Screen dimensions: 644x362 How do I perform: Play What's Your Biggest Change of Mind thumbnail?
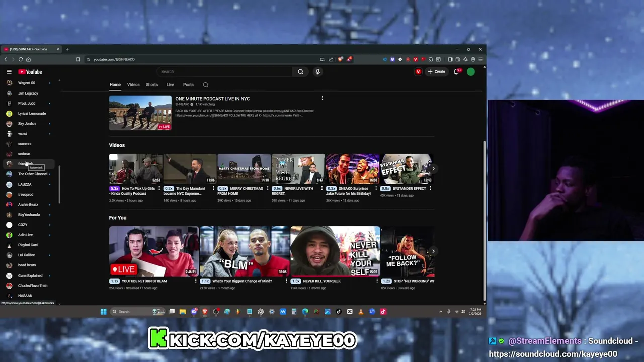[x=245, y=251]
